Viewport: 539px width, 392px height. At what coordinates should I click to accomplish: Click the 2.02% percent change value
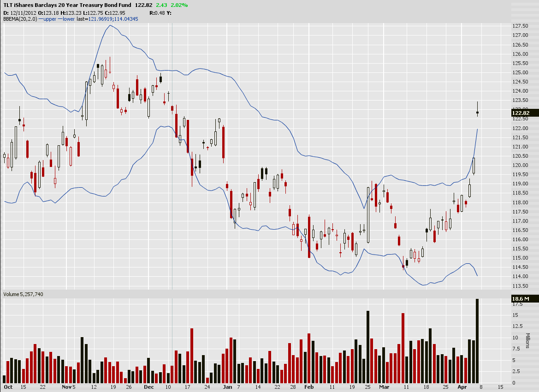179,5
